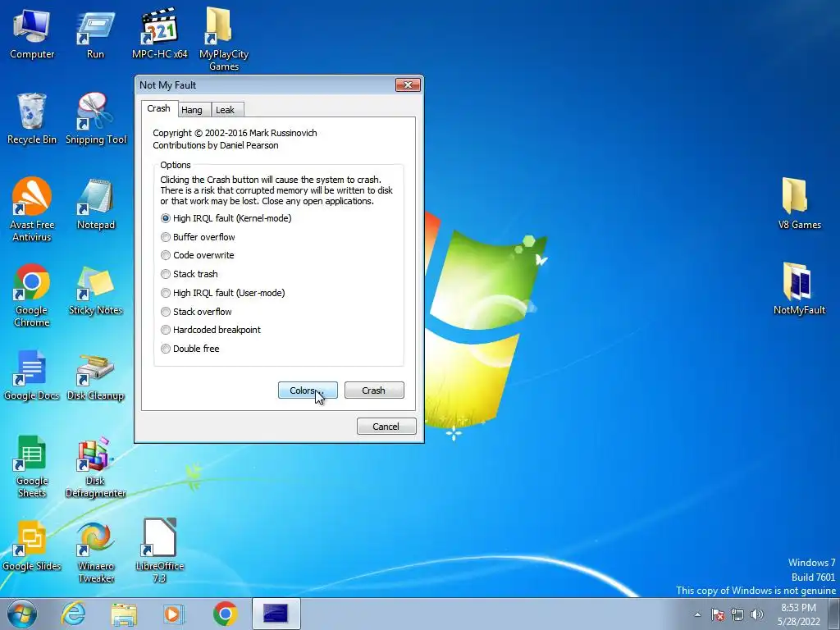Viewport: 840px width, 630px height.
Task: Open the Leak tab
Action: click(228, 110)
